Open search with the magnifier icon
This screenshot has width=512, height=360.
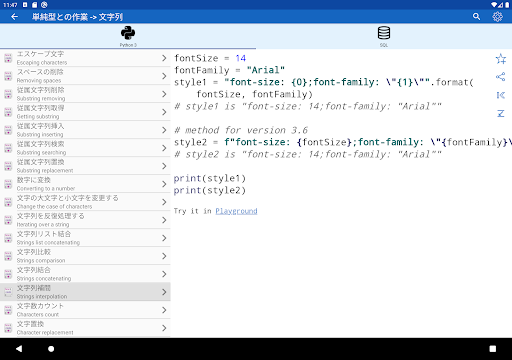click(476, 17)
